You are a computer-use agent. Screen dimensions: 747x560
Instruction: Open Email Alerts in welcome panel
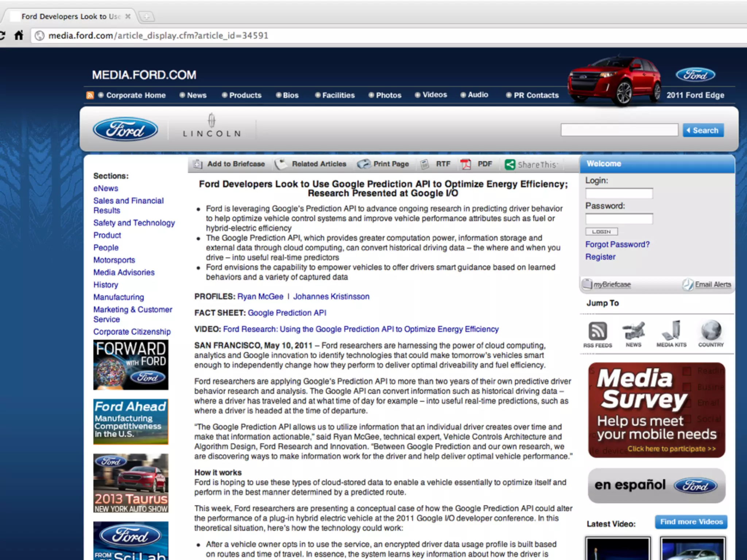click(x=707, y=284)
